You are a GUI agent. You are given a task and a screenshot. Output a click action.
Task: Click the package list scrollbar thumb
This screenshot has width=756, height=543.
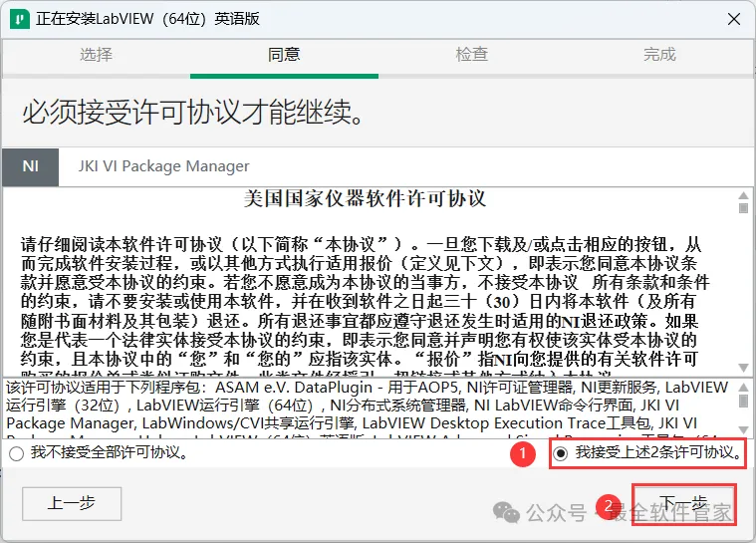pos(743,401)
